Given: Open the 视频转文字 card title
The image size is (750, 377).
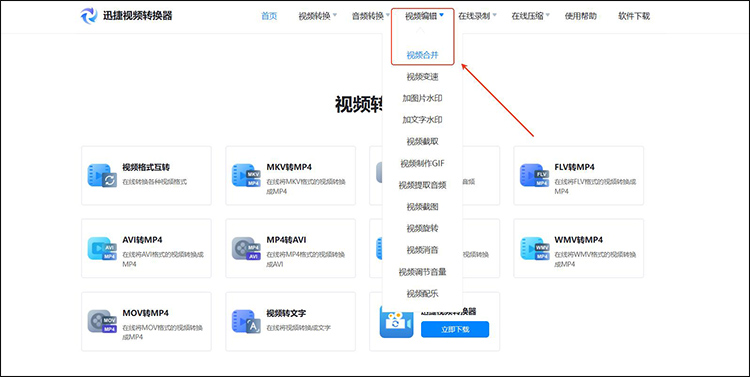Looking at the screenshot, I should (x=286, y=313).
